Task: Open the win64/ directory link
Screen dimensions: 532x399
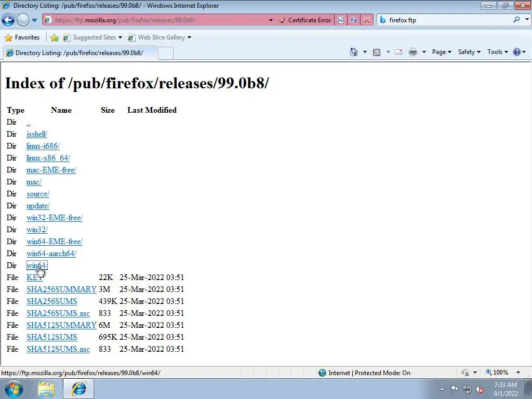Action: pyautogui.click(x=37, y=265)
